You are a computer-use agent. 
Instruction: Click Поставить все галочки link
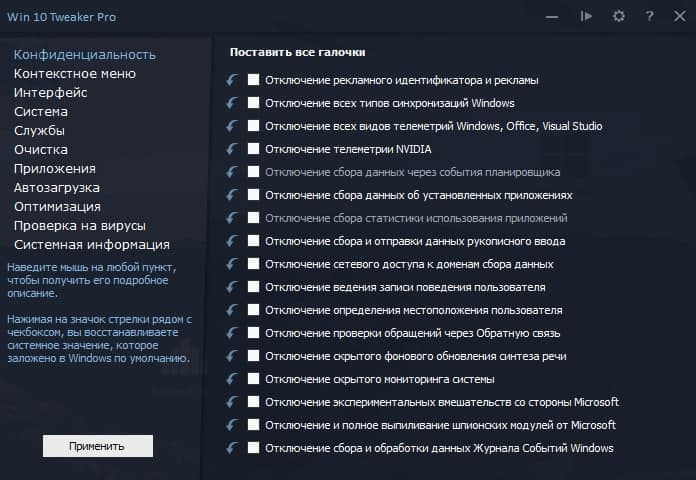297,52
